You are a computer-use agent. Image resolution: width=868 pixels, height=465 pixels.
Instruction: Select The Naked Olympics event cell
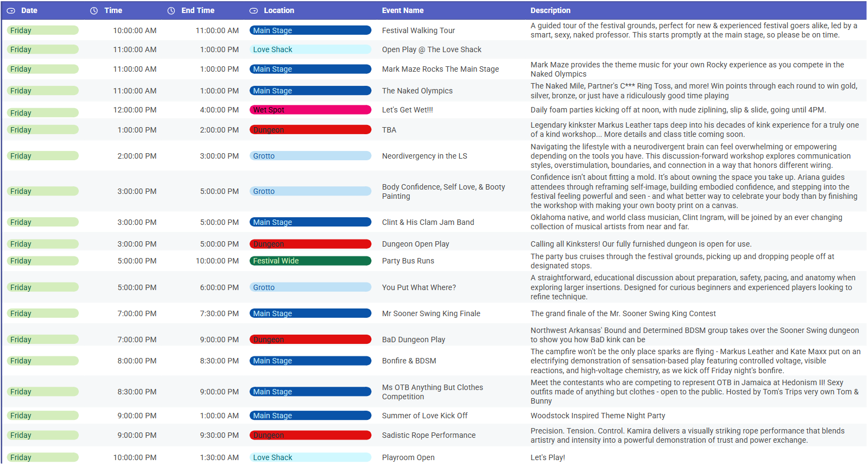click(417, 91)
